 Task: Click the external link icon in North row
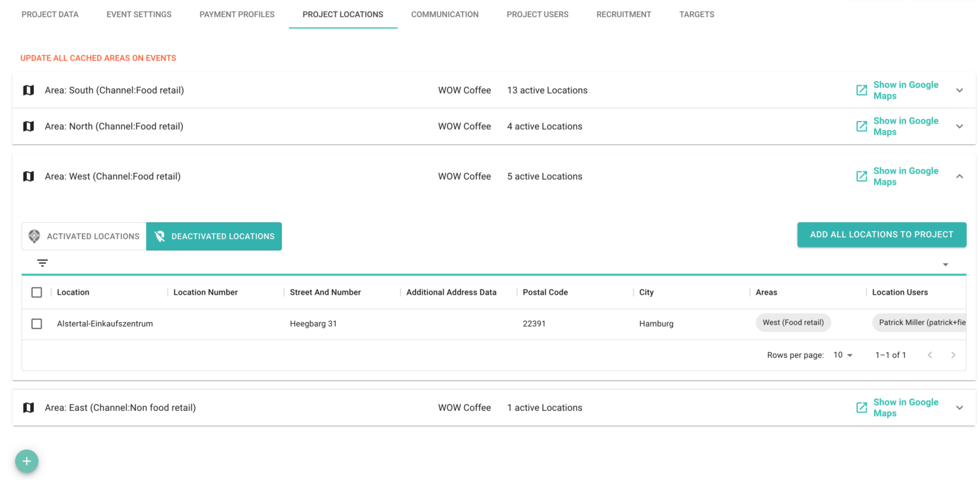point(862,126)
